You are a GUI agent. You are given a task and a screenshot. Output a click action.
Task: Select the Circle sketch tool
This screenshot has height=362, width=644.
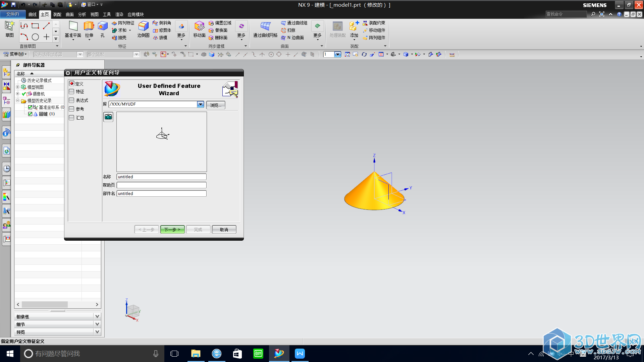[x=35, y=37]
